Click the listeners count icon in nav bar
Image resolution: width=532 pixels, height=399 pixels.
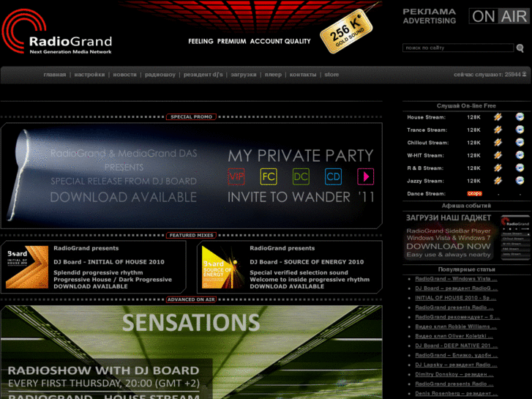[x=524, y=75]
